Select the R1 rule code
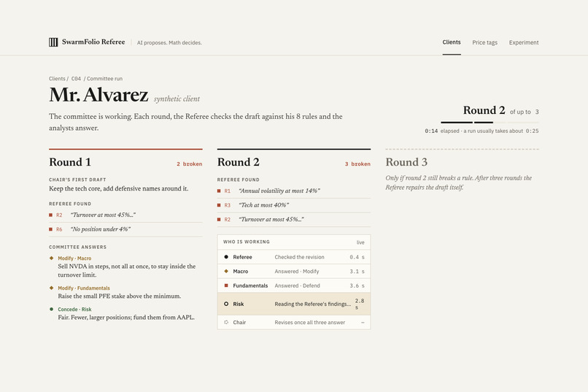This screenshot has height=392, width=588. (x=228, y=191)
